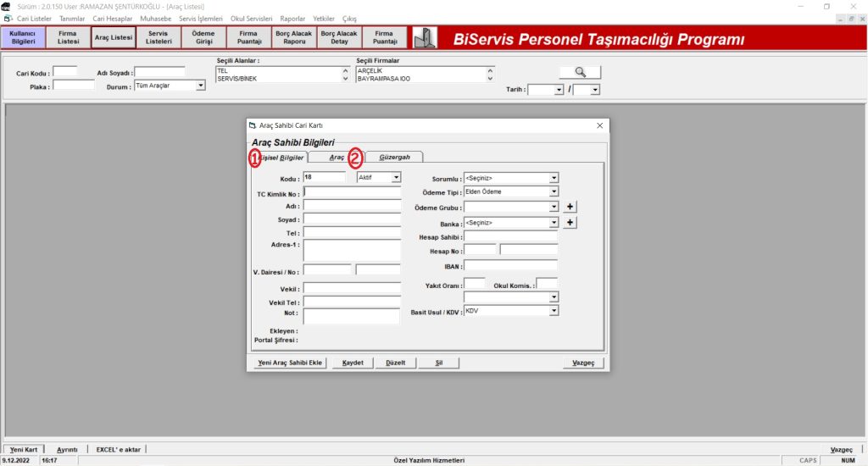Click the building logo icon in toolbar
Screen dimensions: 868x466
[x=425, y=38]
